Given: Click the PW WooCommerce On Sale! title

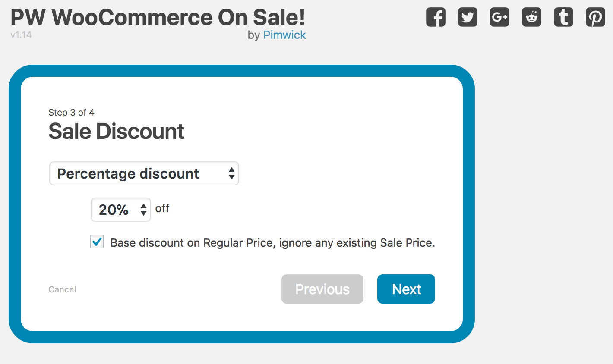Looking at the screenshot, I should tap(158, 17).
